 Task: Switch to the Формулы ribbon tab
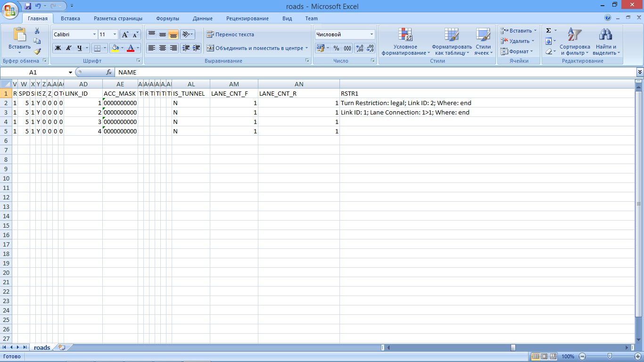pyautogui.click(x=167, y=18)
